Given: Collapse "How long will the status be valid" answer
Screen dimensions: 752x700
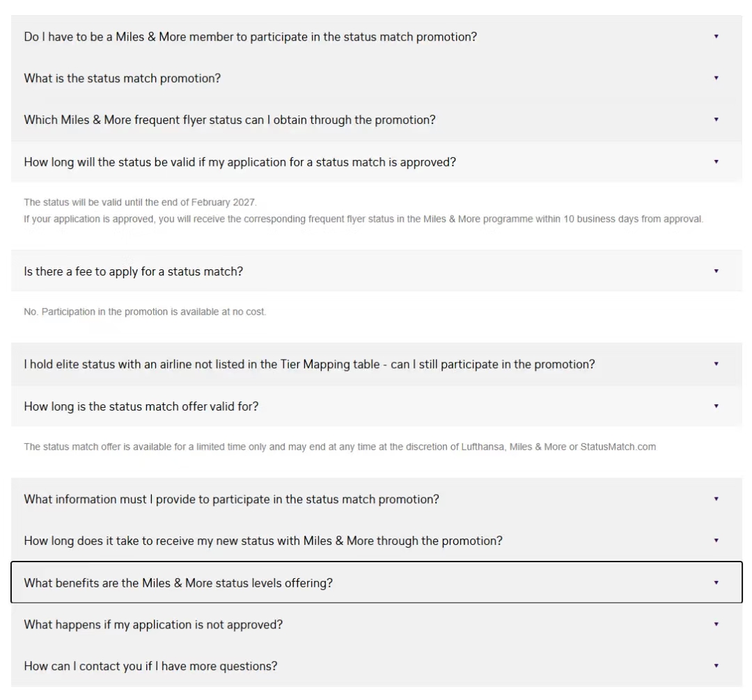Looking at the screenshot, I should click(240, 162).
